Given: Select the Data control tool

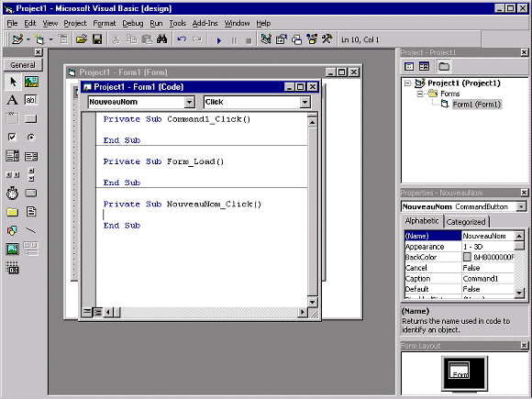Looking at the screenshot, I should (31, 249).
